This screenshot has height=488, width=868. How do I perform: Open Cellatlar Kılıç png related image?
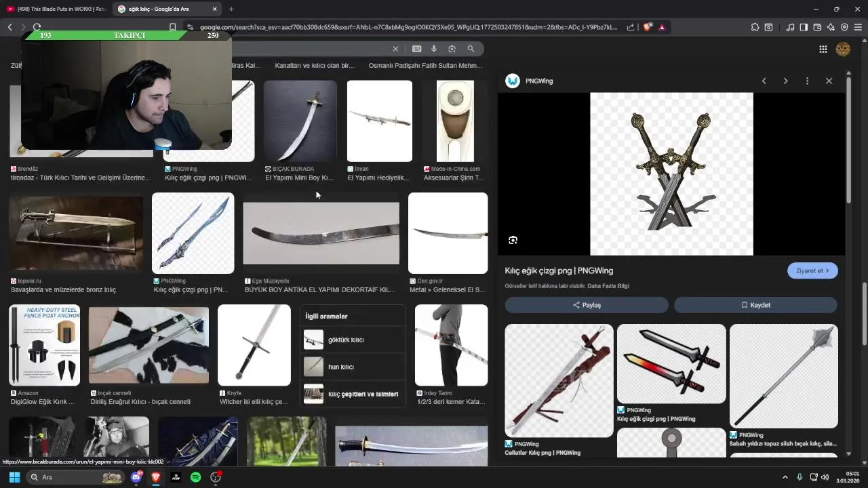click(559, 380)
